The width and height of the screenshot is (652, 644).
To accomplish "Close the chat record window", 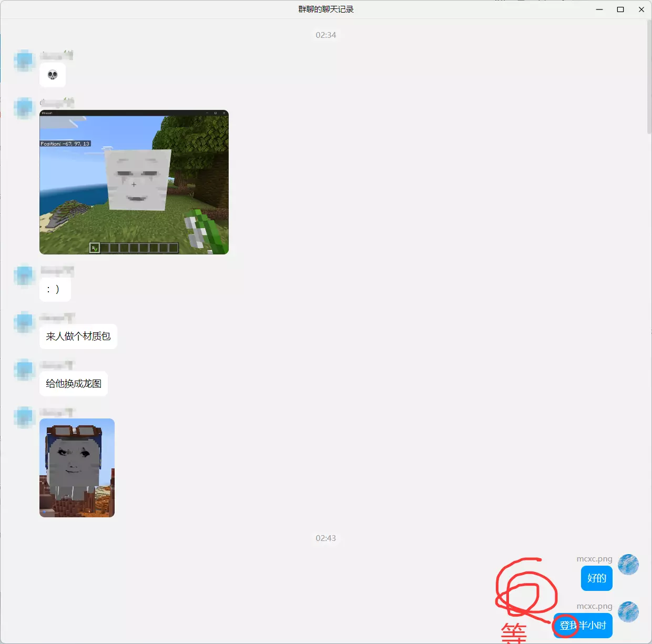I will (x=641, y=9).
